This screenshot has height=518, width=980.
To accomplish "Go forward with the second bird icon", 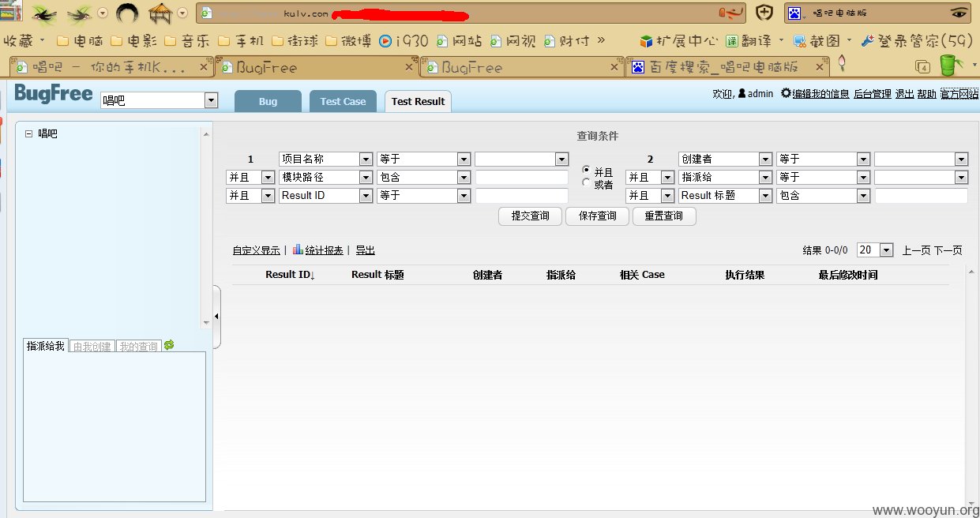I will pyautogui.click(x=80, y=13).
